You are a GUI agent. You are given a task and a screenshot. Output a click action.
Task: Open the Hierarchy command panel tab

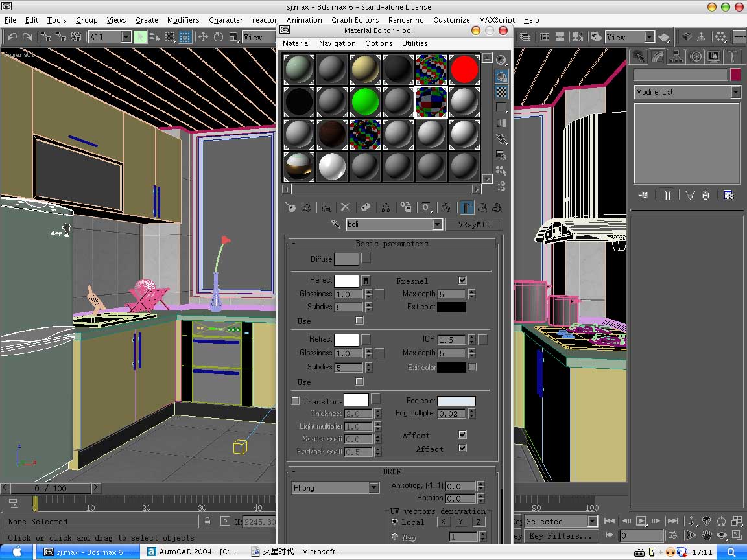click(676, 56)
